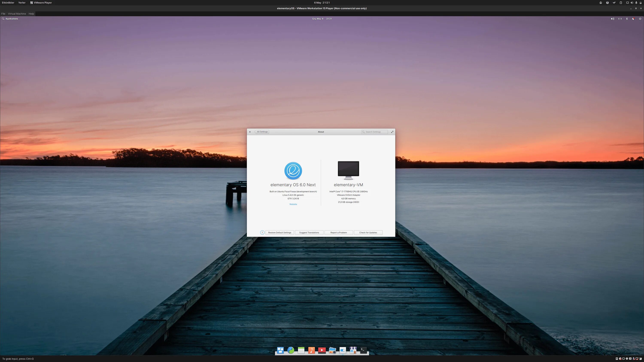
Task: Open the network indicator in panel
Action: (620, 19)
